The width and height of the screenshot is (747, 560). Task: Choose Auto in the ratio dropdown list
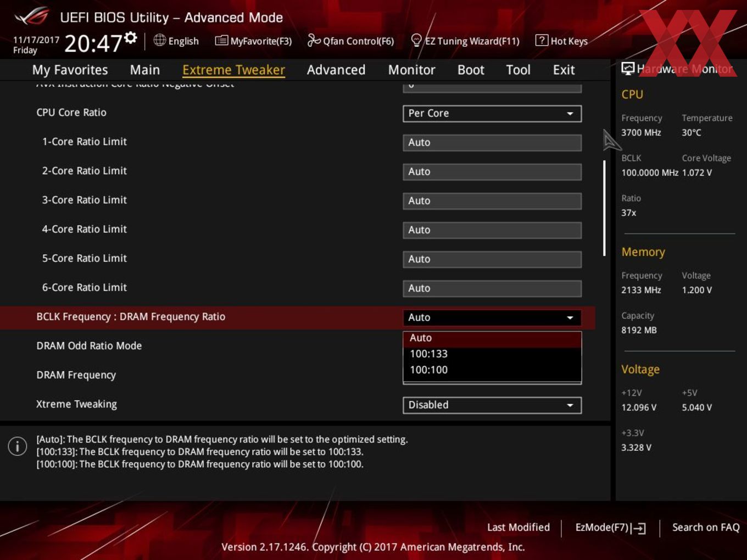click(x=492, y=338)
